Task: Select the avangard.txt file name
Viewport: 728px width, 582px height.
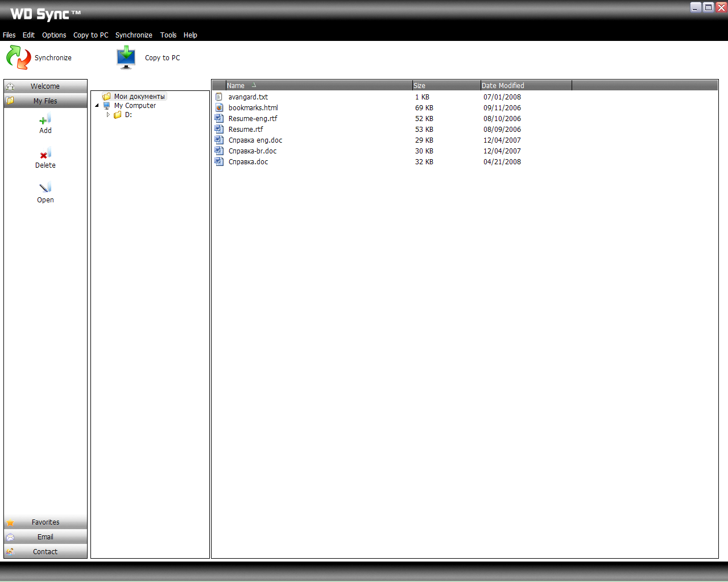Action: (248, 97)
